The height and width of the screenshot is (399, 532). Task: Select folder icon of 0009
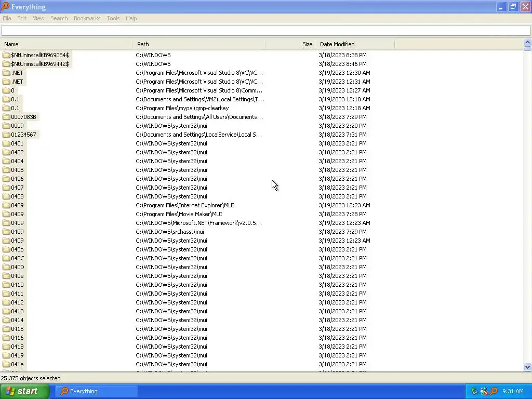click(x=6, y=126)
